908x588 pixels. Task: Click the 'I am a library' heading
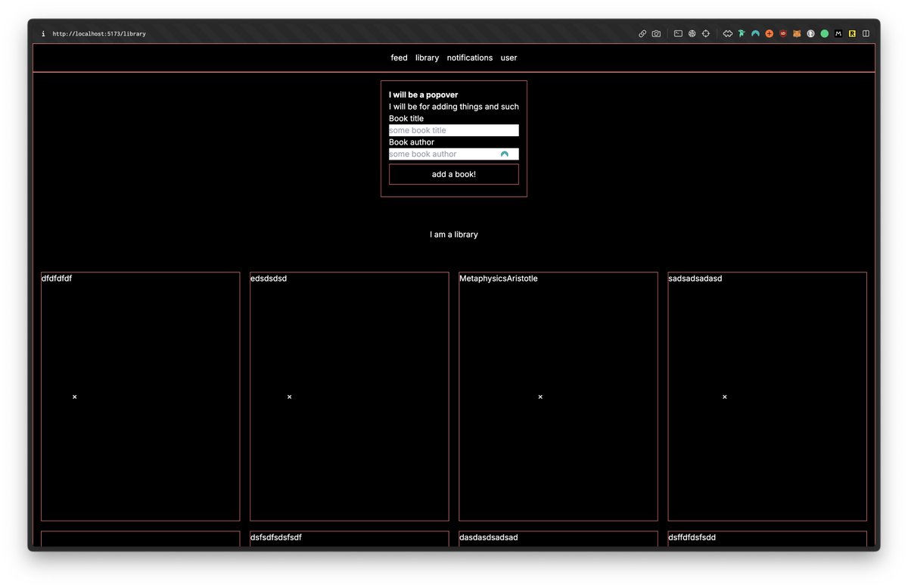pos(454,235)
